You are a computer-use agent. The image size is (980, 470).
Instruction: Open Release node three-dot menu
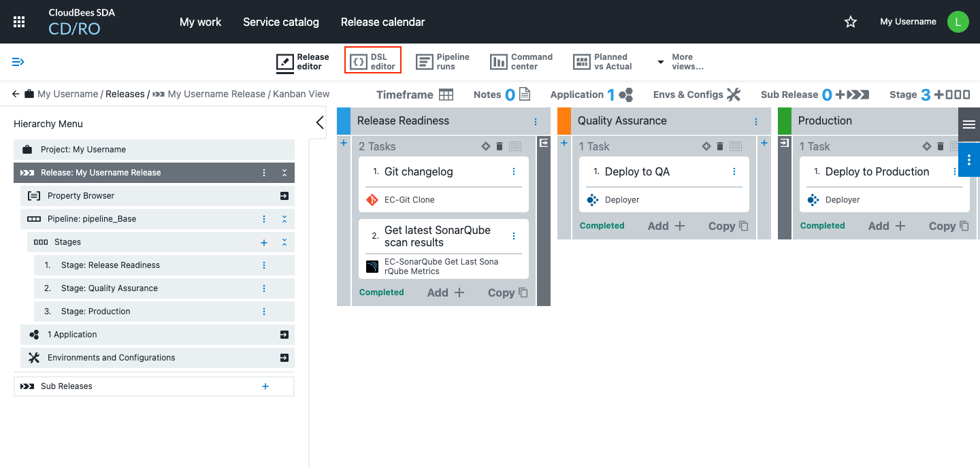point(264,173)
